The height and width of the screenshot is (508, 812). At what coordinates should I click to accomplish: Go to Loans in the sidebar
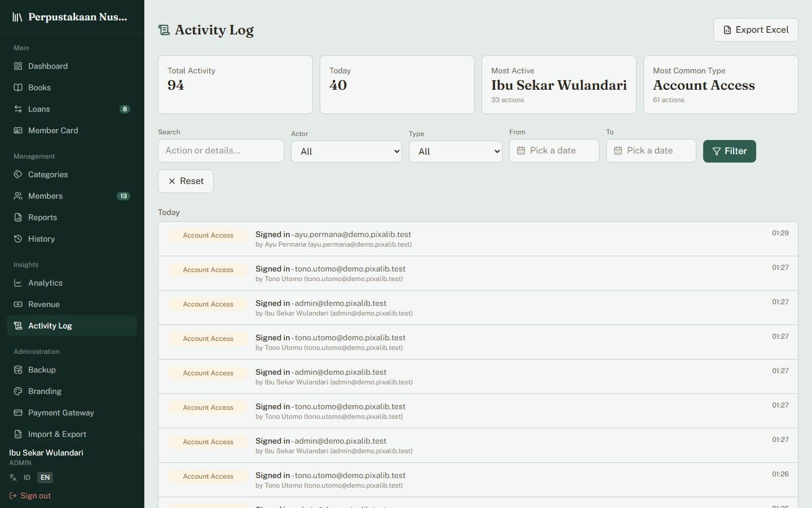(x=72, y=109)
